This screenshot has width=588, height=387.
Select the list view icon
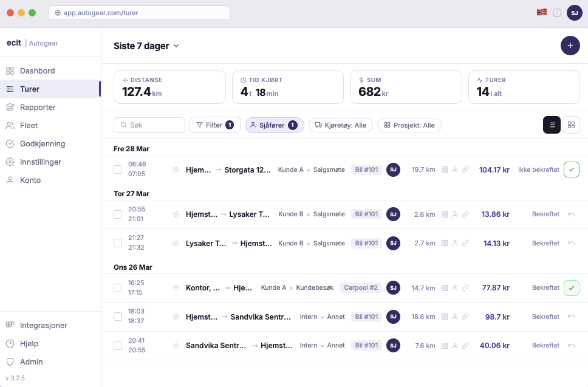click(552, 125)
